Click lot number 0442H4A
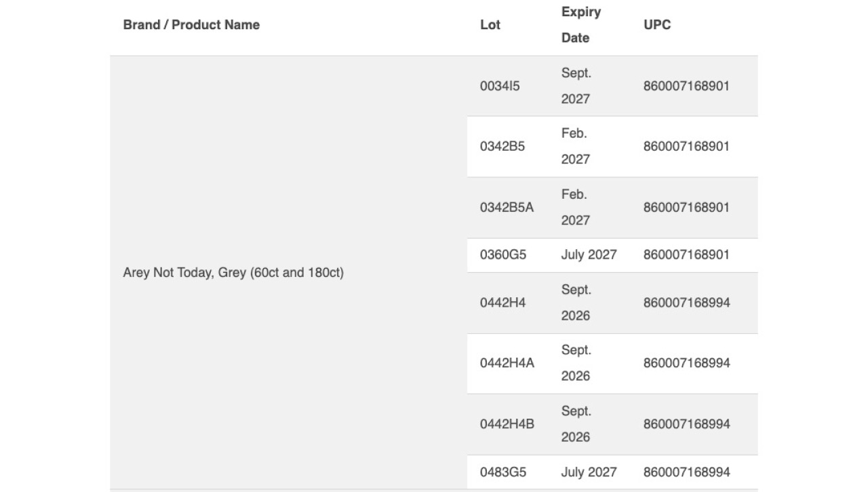 tap(507, 363)
